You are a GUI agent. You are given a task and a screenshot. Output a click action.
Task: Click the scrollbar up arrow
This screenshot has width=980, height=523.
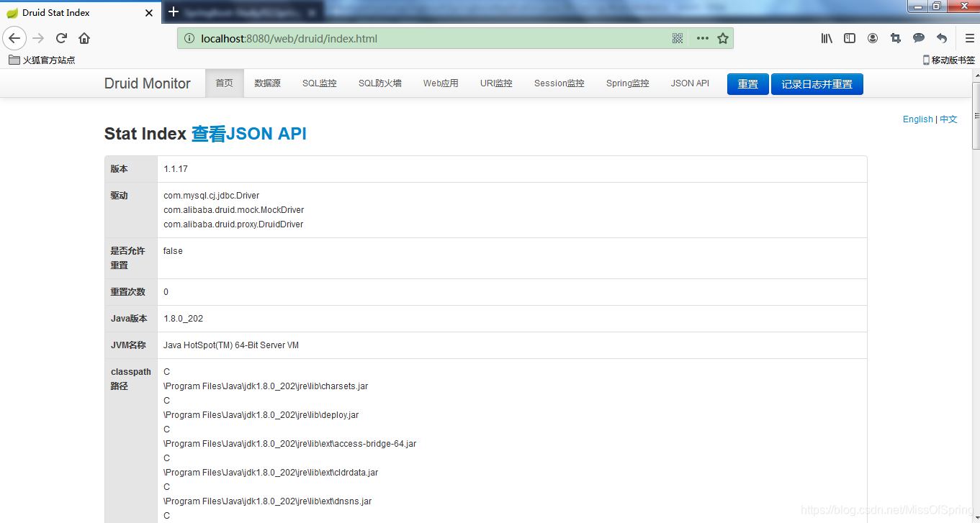pyautogui.click(x=976, y=74)
